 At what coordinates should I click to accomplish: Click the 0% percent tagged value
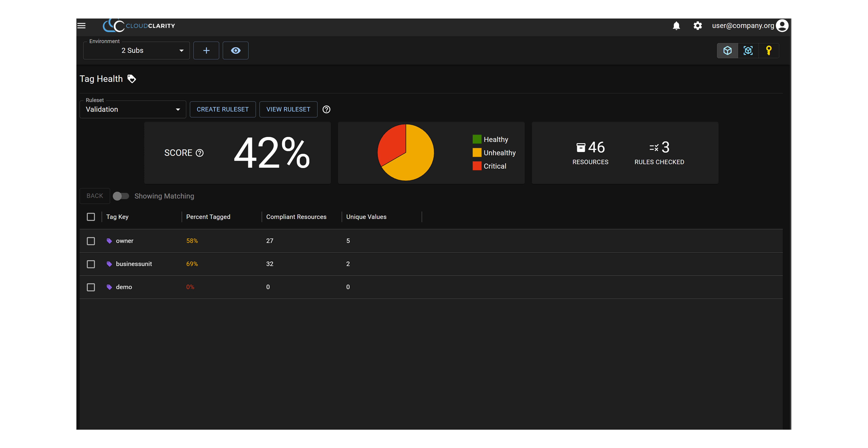(x=190, y=287)
